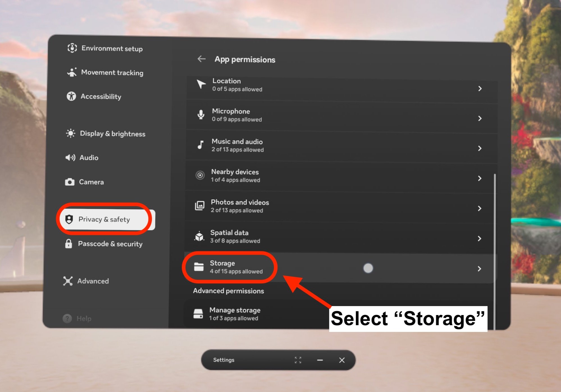Click the 'App permissions' heading
Image resolution: width=561 pixels, height=392 pixels.
(x=245, y=60)
